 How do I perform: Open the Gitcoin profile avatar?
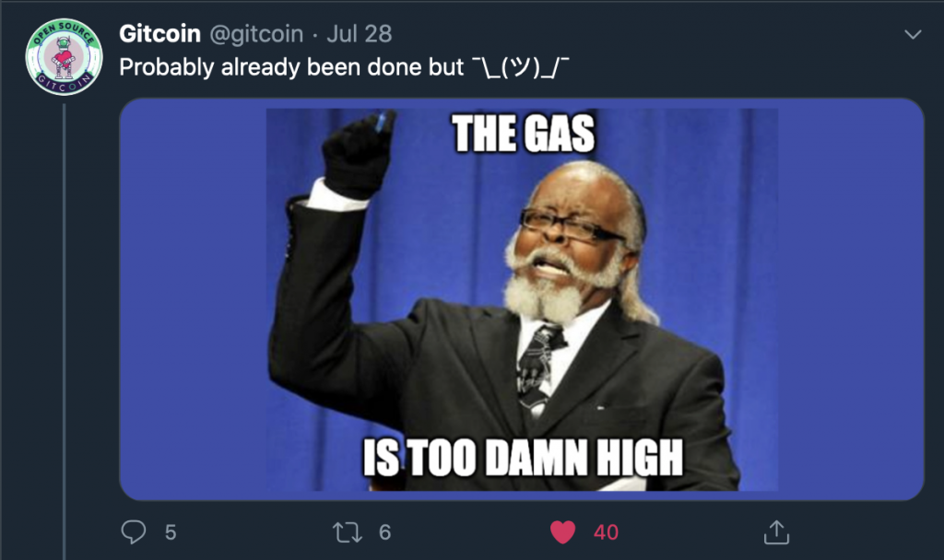[63, 57]
